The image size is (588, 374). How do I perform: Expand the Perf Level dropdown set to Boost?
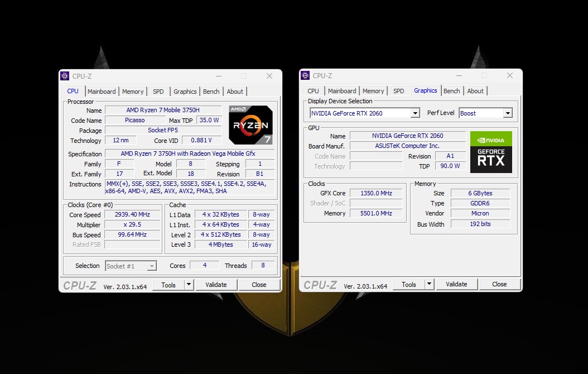[507, 113]
